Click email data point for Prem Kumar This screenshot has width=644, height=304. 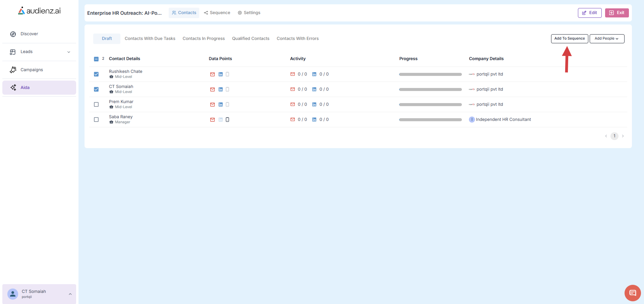[212, 104]
